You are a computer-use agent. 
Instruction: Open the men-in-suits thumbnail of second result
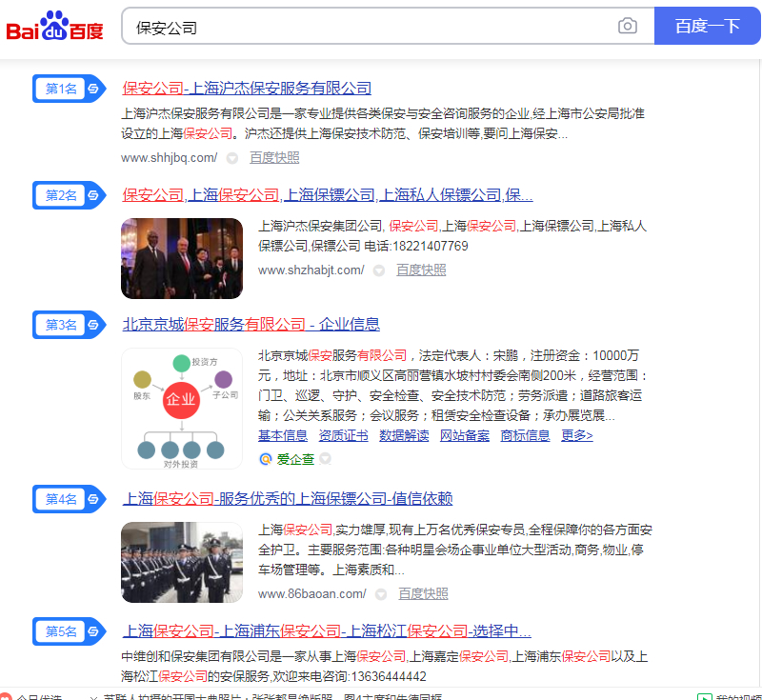182,258
